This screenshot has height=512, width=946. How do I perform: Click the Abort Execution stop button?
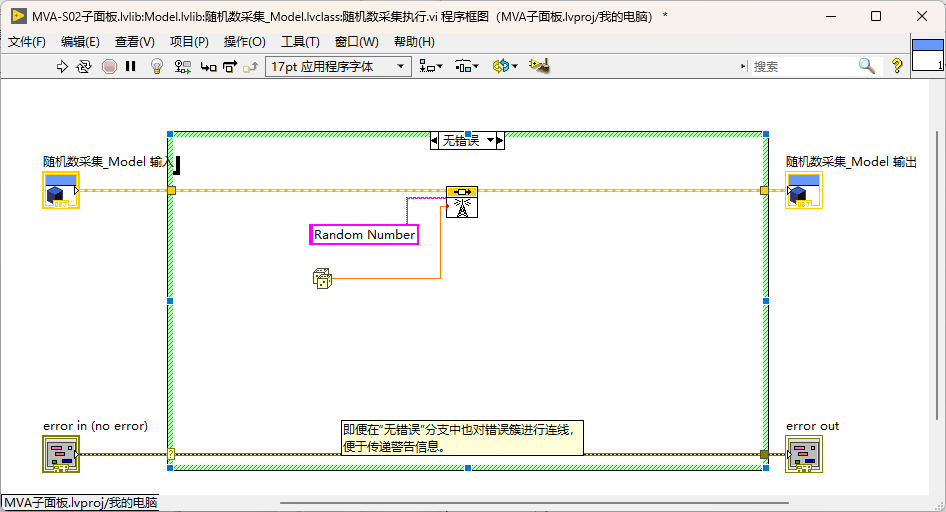(x=109, y=66)
